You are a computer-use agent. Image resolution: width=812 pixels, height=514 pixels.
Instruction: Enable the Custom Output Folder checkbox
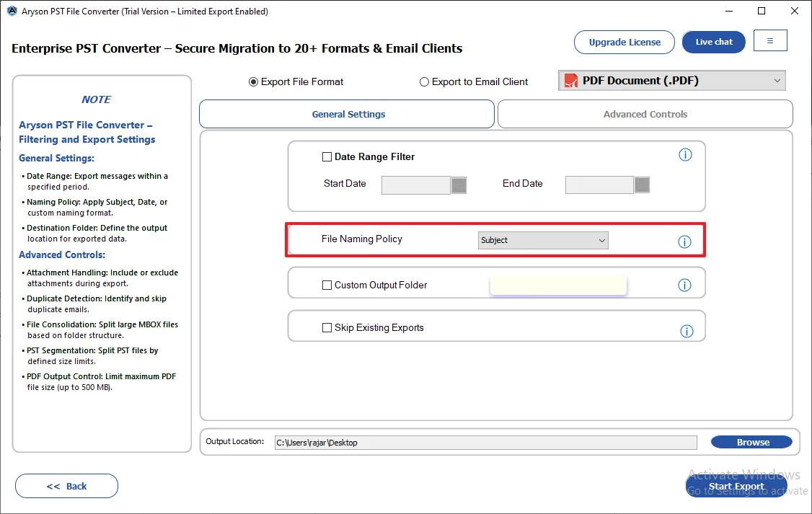(x=327, y=285)
